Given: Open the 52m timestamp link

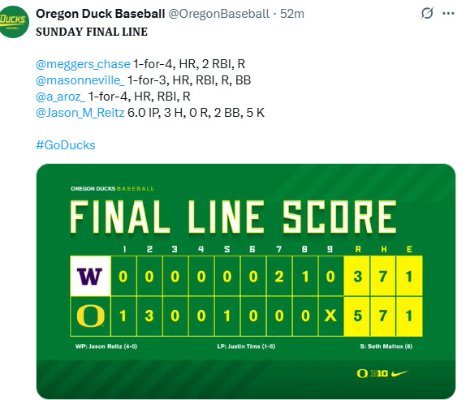Looking at the screenshot, I should click(292, 14).
